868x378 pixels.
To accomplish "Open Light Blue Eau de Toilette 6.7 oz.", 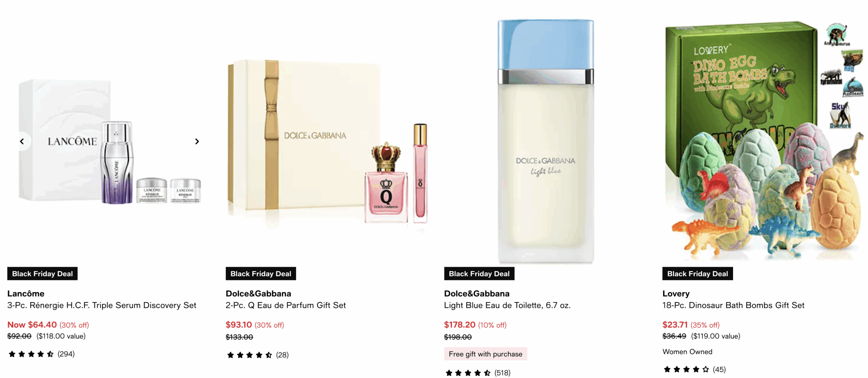I will [x=507, y=305].
